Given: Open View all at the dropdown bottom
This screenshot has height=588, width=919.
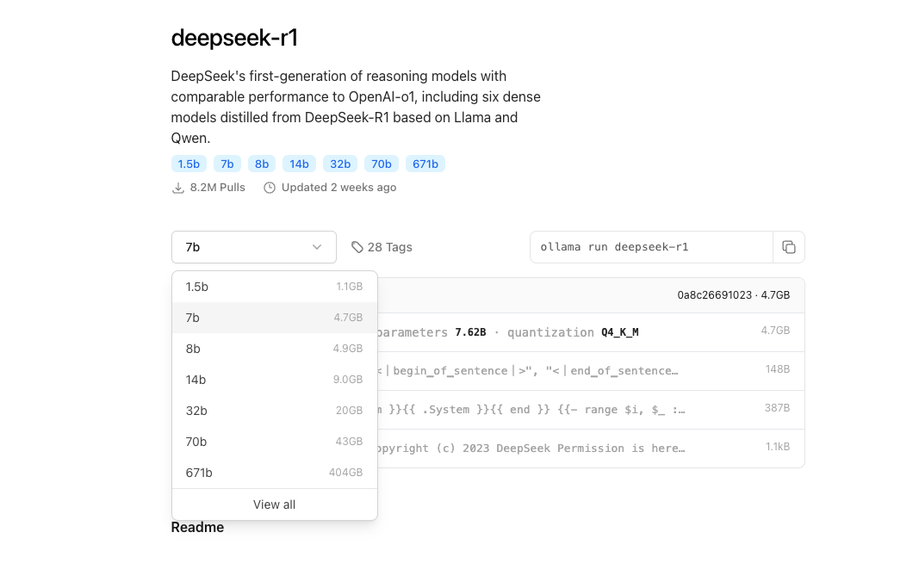Looking at the screenshot, I should 274,504.
